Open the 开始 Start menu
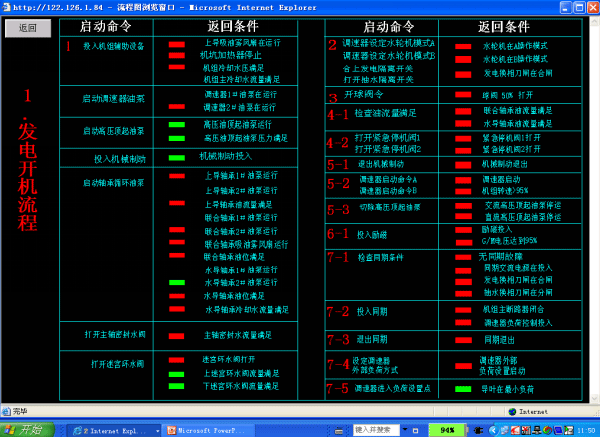 click(26, 429)
